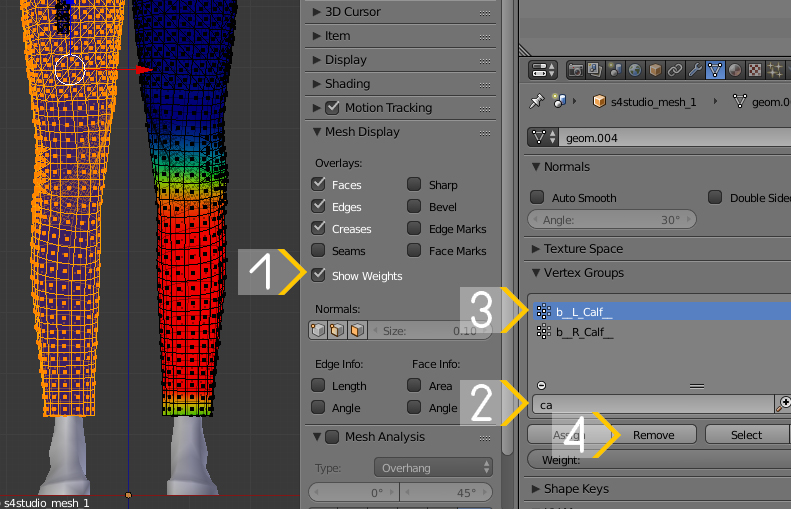
Task: Click the Auto Smooth Angle 30° field
Action: pos(612,219)
